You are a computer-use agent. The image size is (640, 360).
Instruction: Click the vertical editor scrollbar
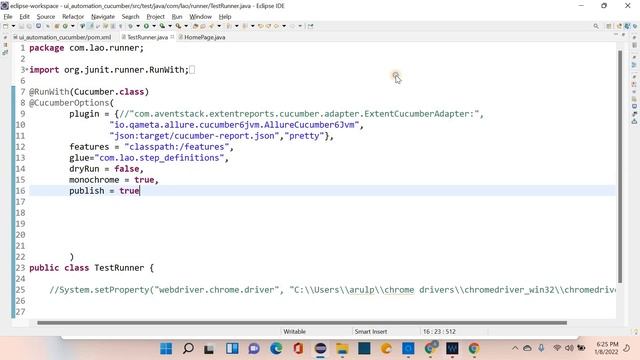(620, 167)
